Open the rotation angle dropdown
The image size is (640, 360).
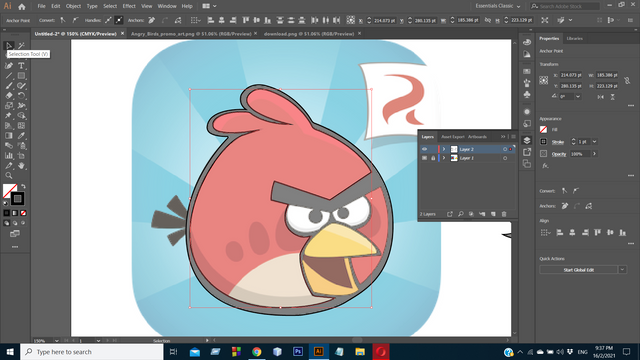pyautogui.click(x=578, y=97)
